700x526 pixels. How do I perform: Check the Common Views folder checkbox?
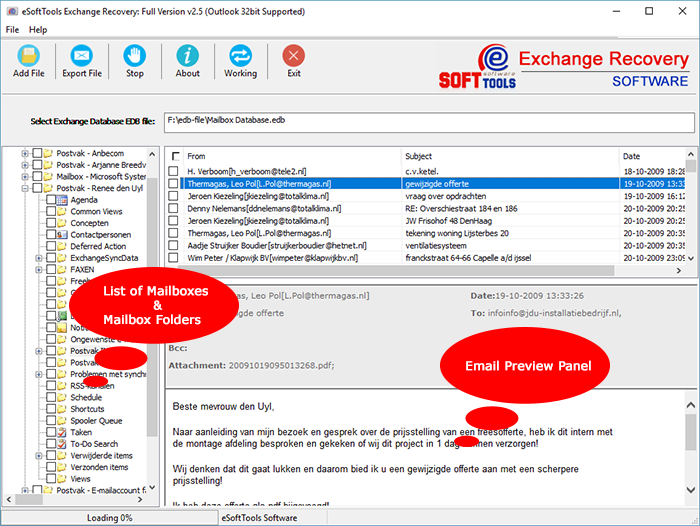point(50,212)
